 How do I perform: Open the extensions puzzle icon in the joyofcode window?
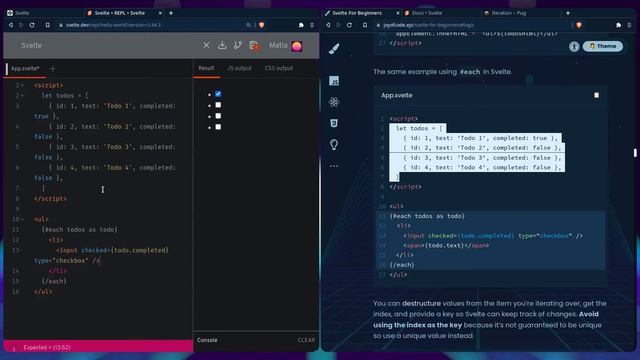point(618,25)
